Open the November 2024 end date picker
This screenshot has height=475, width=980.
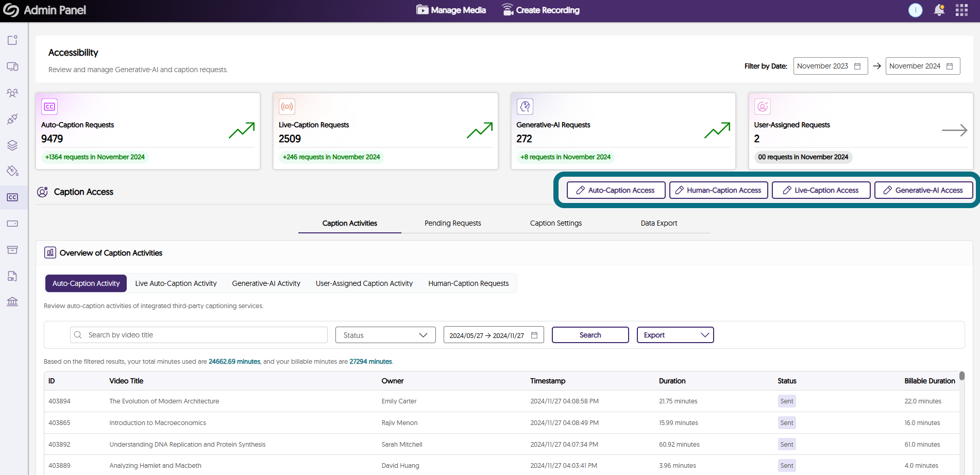click(x=923, y=66)
